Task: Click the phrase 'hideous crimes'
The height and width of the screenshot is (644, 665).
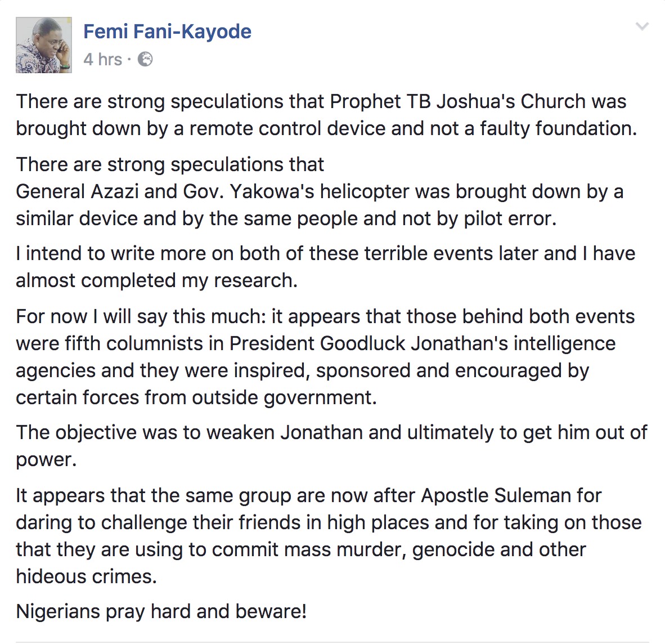Action: point(86,576)
